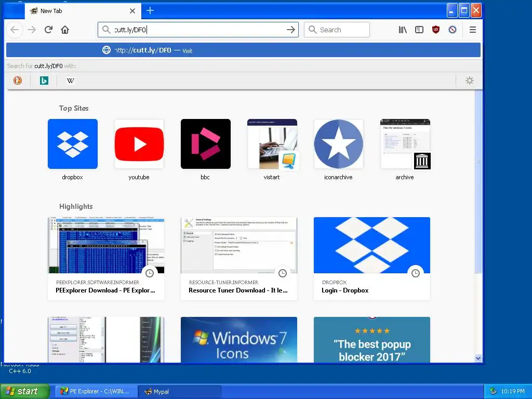The image size is (532, 399).
Task: Open the dropbox top site tile
Action: tap(73, 144)
